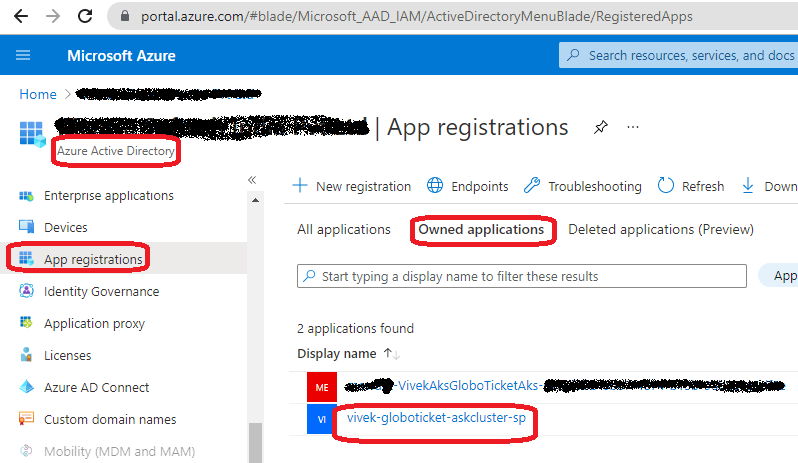Click Refresh in the toolbar

691,186
